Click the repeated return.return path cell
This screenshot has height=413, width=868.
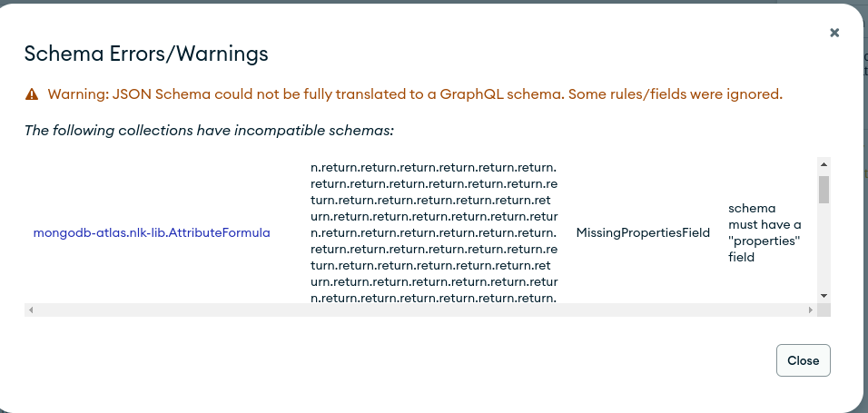click(434, 232)
